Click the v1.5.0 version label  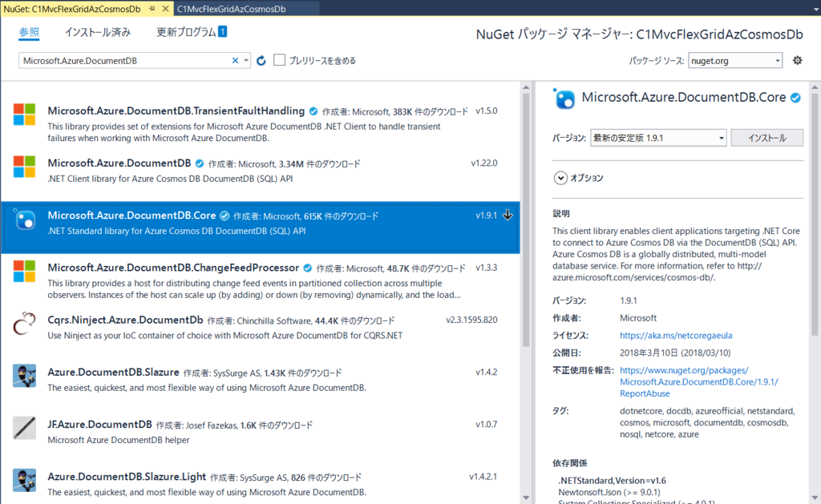(x=487, y=111)
